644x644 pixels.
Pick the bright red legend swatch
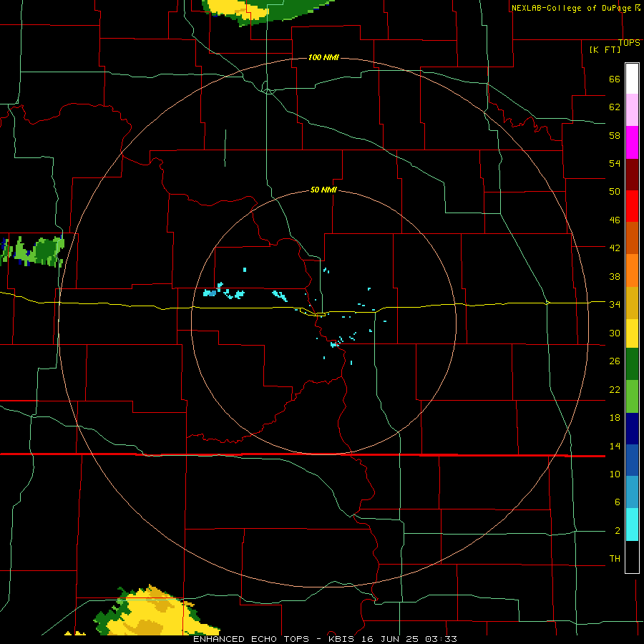click(632, 206)
